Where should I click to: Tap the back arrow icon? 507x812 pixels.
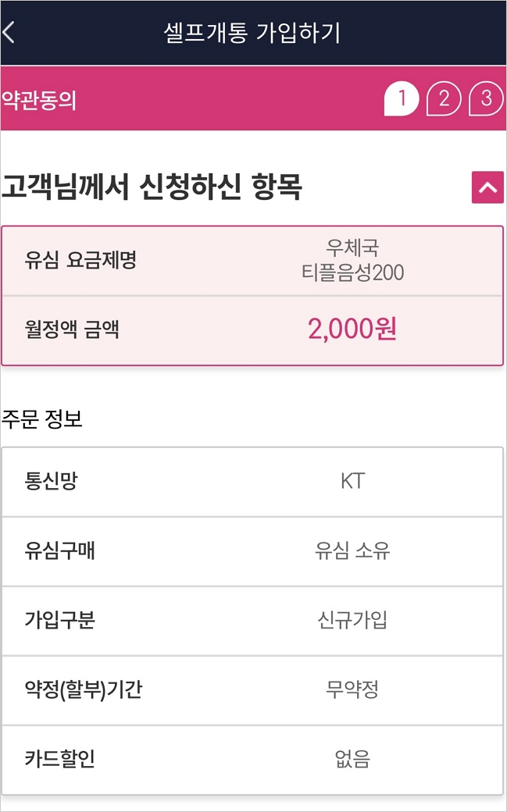click(9, 33)
